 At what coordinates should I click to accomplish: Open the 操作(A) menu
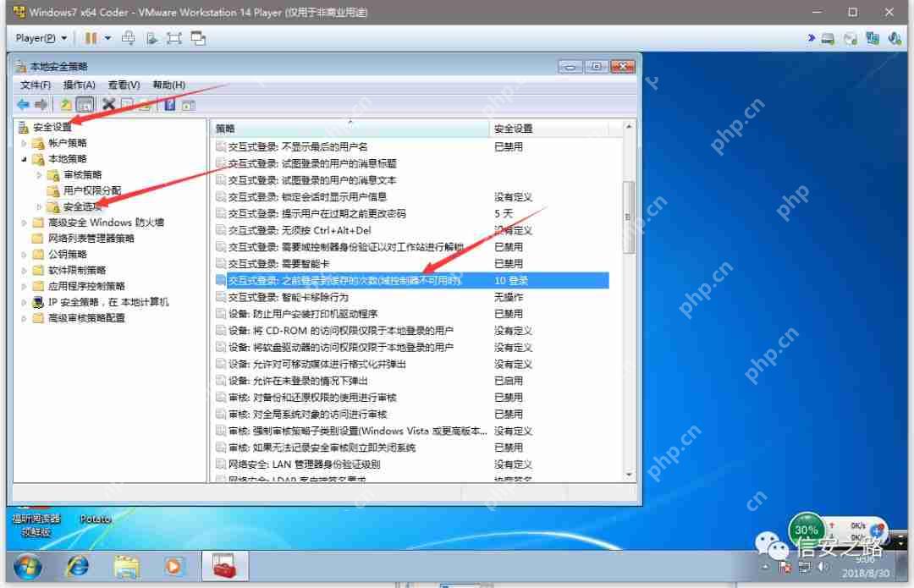[80, 85]
